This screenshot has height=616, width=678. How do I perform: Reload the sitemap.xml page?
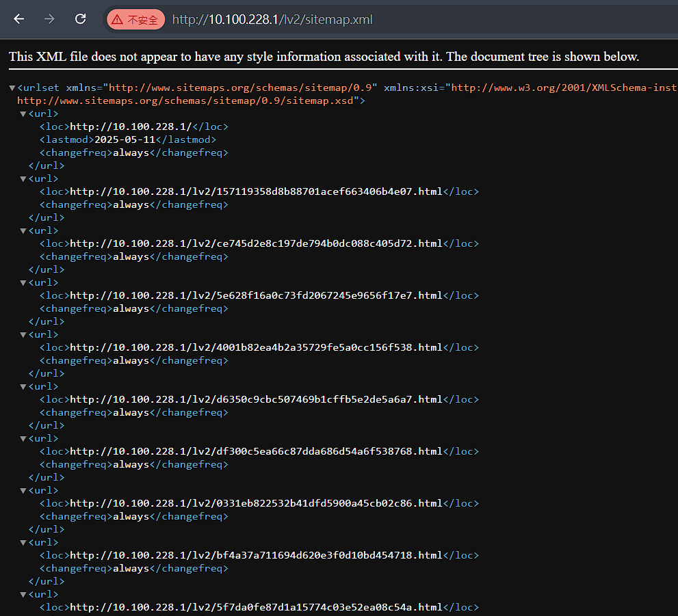81,19
